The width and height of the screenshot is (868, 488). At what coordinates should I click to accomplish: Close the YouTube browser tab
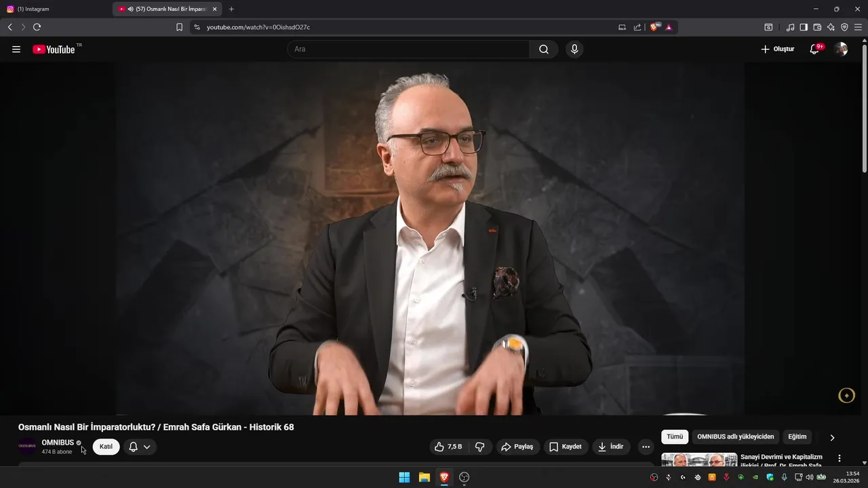click(x=214, y=9)
